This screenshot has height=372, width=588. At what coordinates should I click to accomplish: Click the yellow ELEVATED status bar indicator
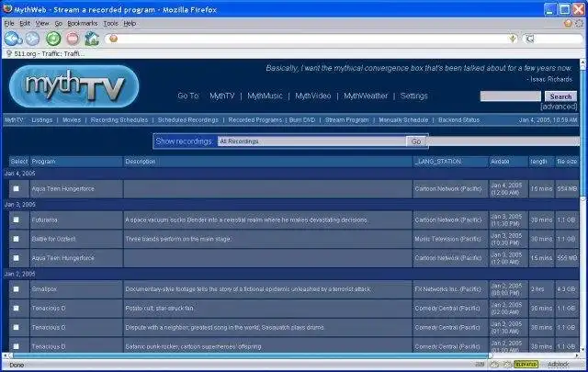[526, 364]
